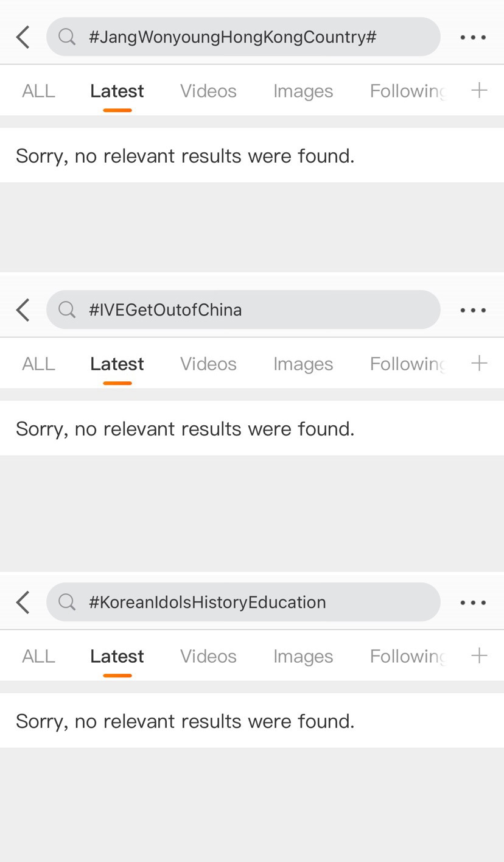Edit the #JangWonyoungHongKongCountry# search field
Image resolution: width=504 pixels, height=862 pixels.
click(243, 37)
